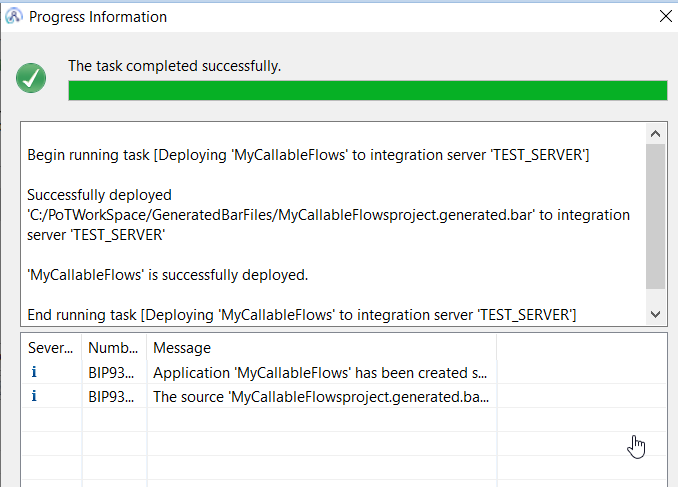
Task: Select the "Application 'MyCallableFlows' has been created" message
Action: (x=320, y=372)
